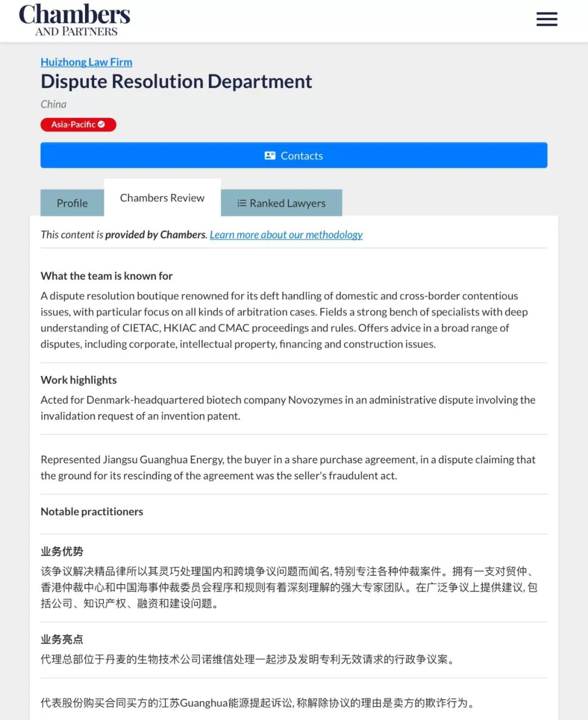The image size is (588, 720).
Task: Click the paragraph about Novozymes patent dispute
Action: [x=288, y=408]
